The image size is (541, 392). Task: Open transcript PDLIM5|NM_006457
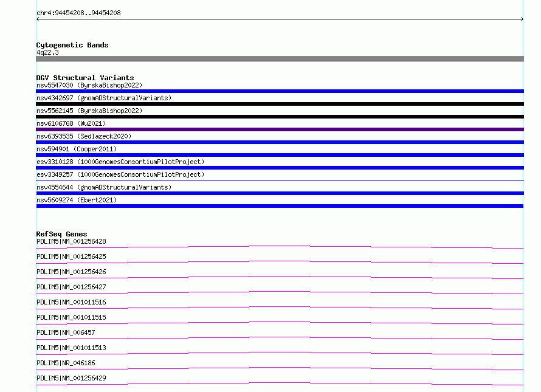(66, 332)
